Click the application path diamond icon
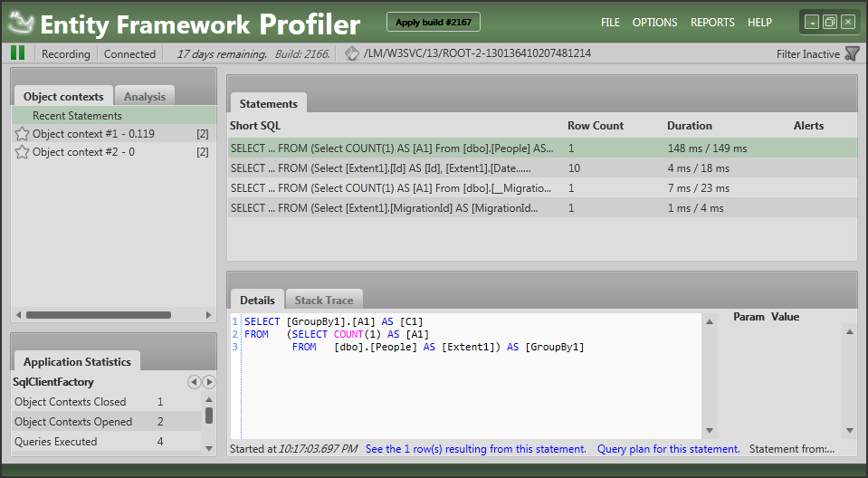The height and width of the screenshot is (478, 868). tap(352, 54)
